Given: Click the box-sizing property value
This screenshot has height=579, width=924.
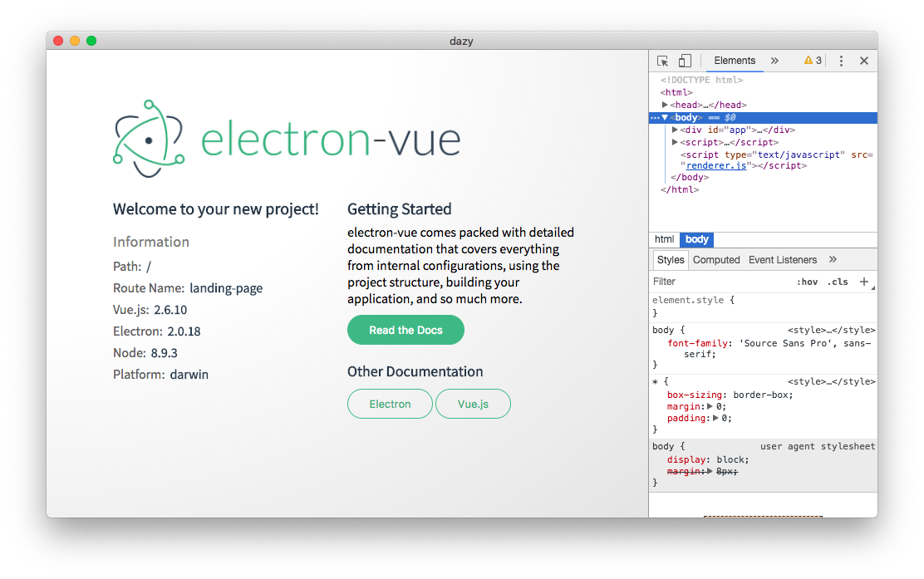Looking at the screenshot, I should click(x=763, y=395).
